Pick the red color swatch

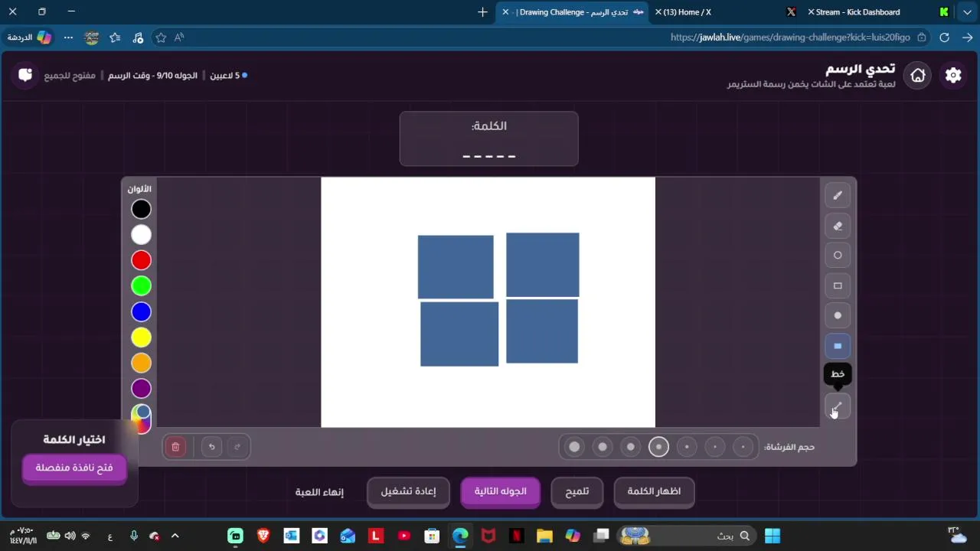[141, 260]
